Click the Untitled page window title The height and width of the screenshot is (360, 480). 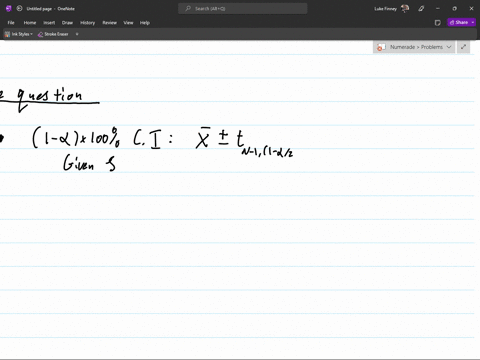click(51, 9)
